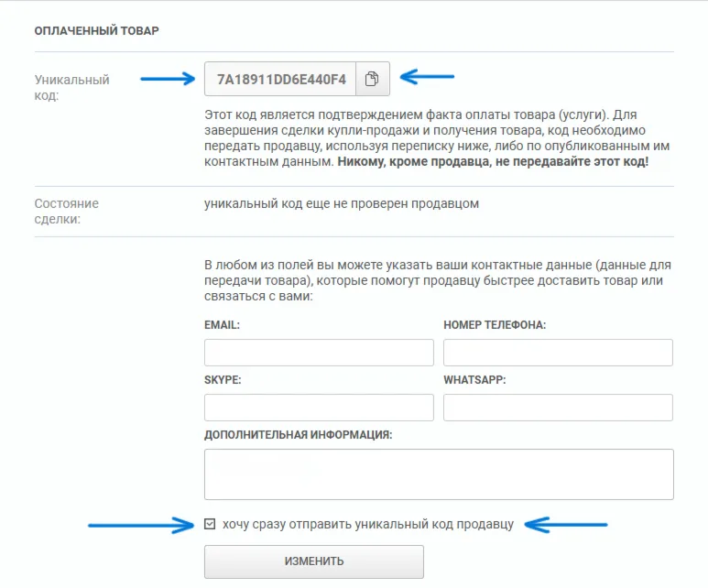Focus the WHATSAPP input field

click(x=558, y=408)
